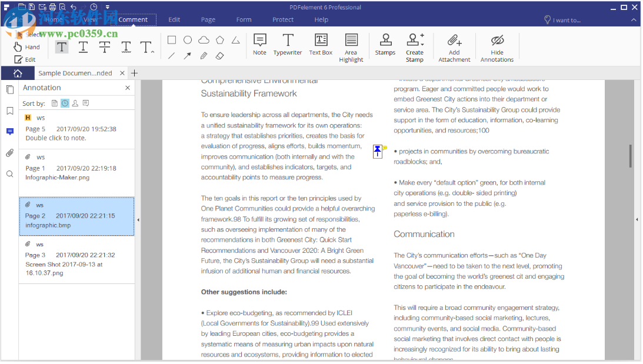Open the Stamps tool
This screenshot has height=364, width=643.
pyautogui.click(x=385, y=45)
